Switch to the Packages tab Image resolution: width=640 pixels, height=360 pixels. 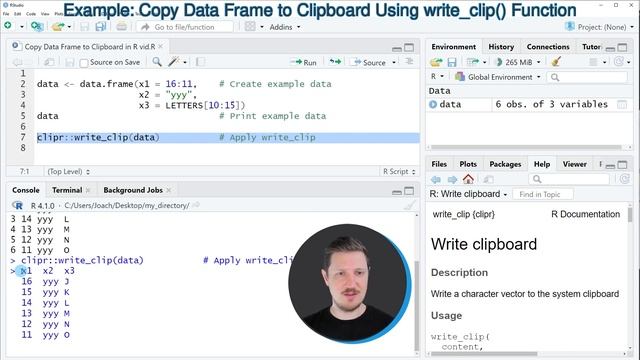[x=505, y=164]
